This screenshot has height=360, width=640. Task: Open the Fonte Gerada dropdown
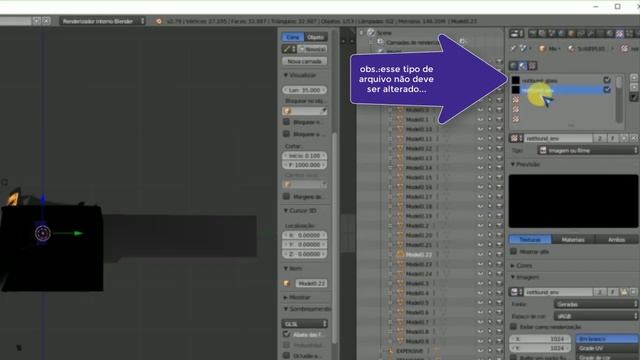[x=596, y=304]
